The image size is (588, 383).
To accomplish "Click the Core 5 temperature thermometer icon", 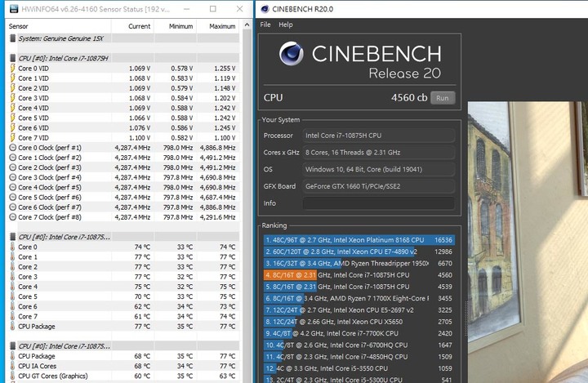I will click(x=12, y=296).
